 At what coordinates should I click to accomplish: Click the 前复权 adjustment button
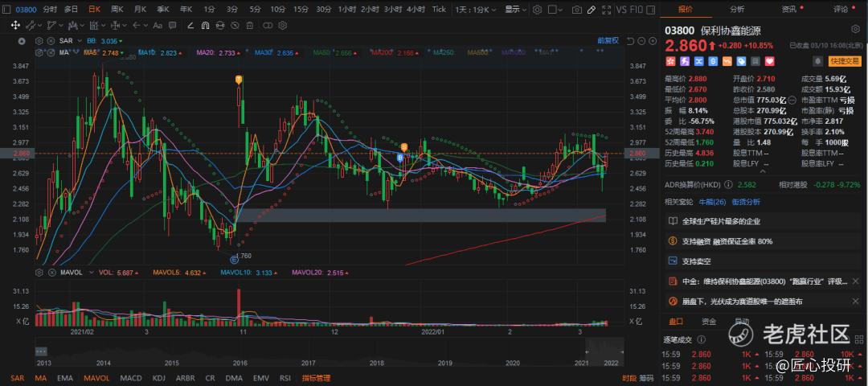click(608, 40)
